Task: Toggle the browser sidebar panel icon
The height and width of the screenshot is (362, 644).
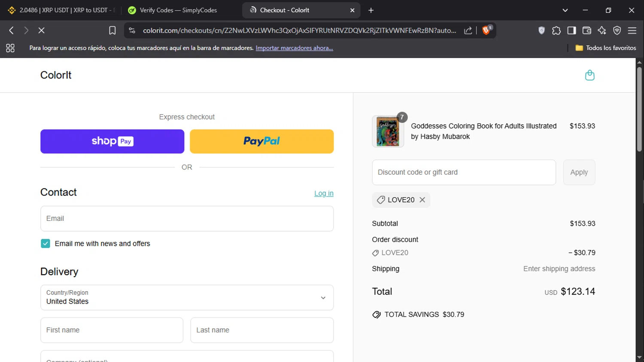Action: [571, 30]
